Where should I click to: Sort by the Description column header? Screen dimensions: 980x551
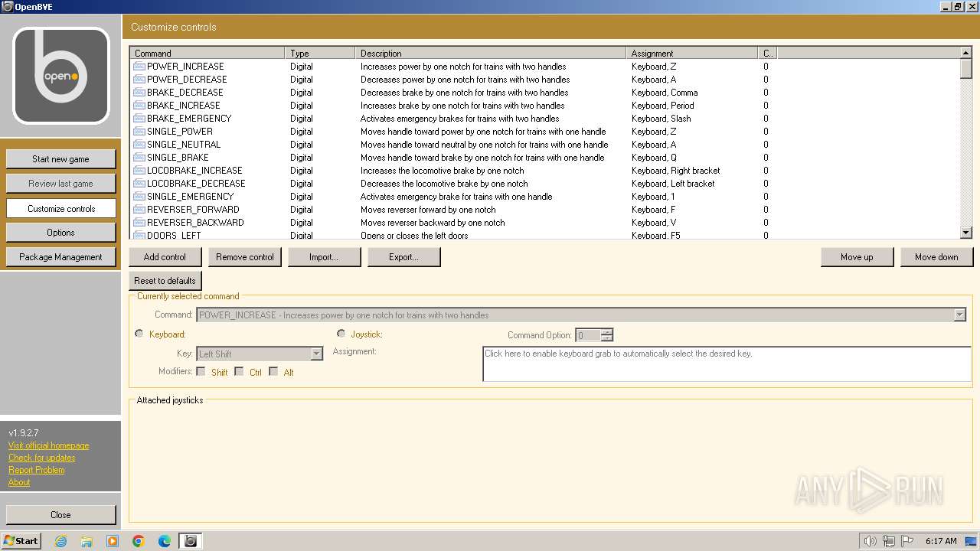491,54
